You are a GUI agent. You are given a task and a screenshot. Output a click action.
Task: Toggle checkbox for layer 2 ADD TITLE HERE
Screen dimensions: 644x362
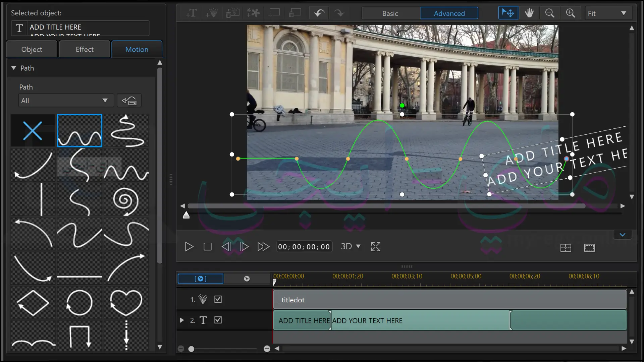coord(218,320)
